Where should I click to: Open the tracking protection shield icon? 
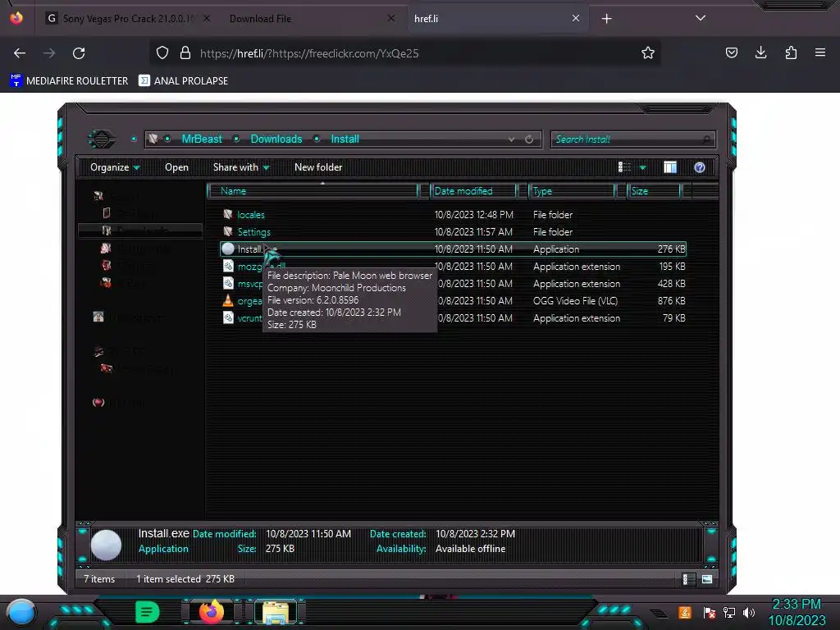tap(162, 53)
